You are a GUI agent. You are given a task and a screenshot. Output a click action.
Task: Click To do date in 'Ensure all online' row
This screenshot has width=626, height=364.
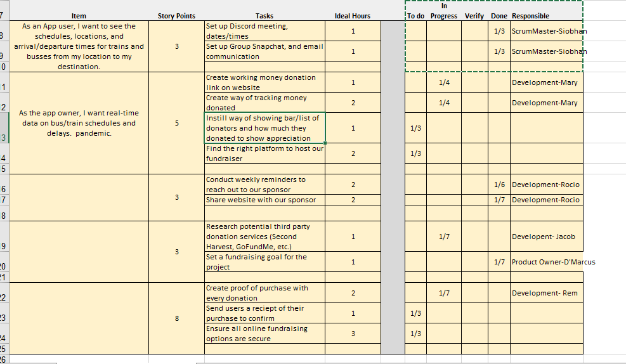point(415,334)
